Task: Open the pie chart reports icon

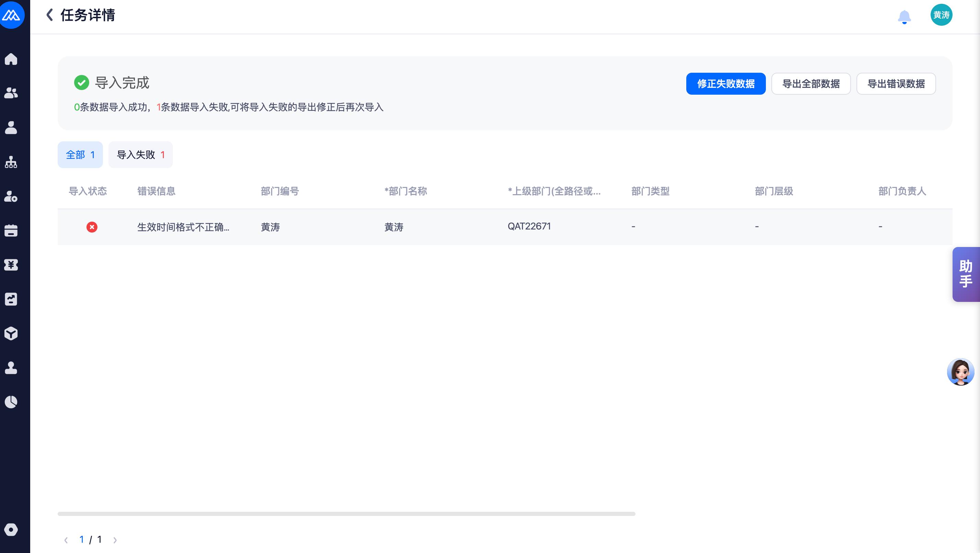Action: 11,402
